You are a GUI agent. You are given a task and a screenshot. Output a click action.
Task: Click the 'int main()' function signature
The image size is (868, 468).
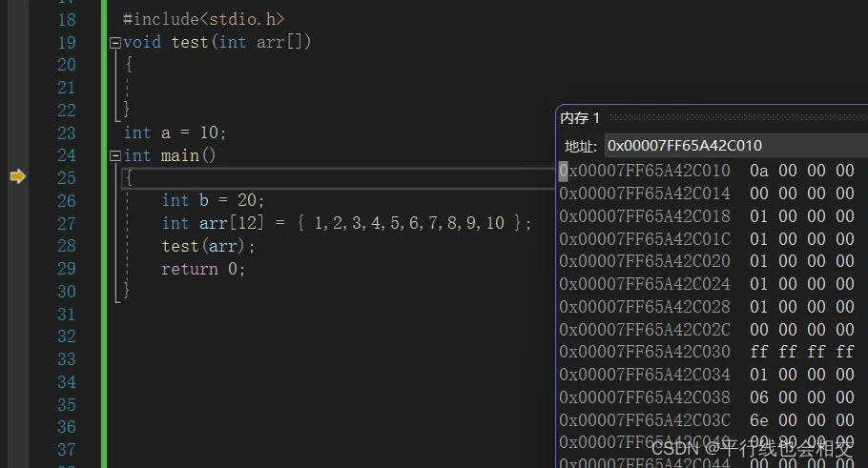point(170,155)
